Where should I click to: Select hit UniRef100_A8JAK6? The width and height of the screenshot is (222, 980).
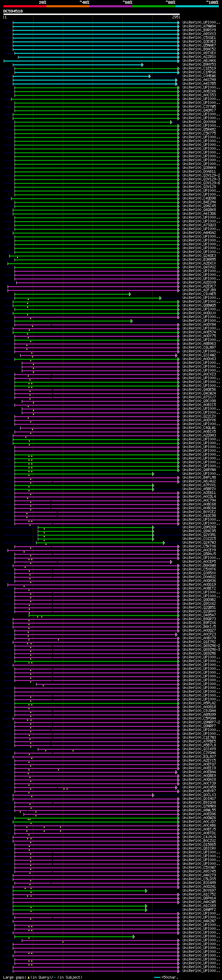click(x=199, y=61)
